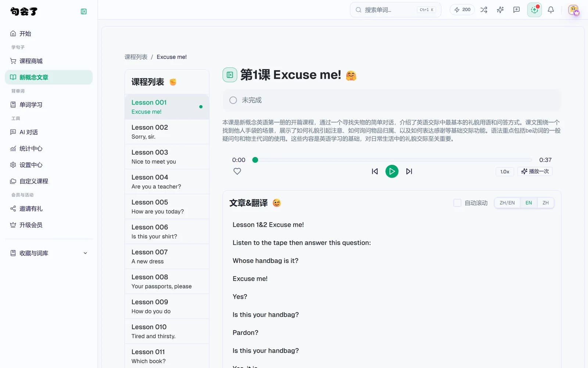Click the shuffle icon in top bar
Viewport: 588px width, 368px height.
[484, 10]
